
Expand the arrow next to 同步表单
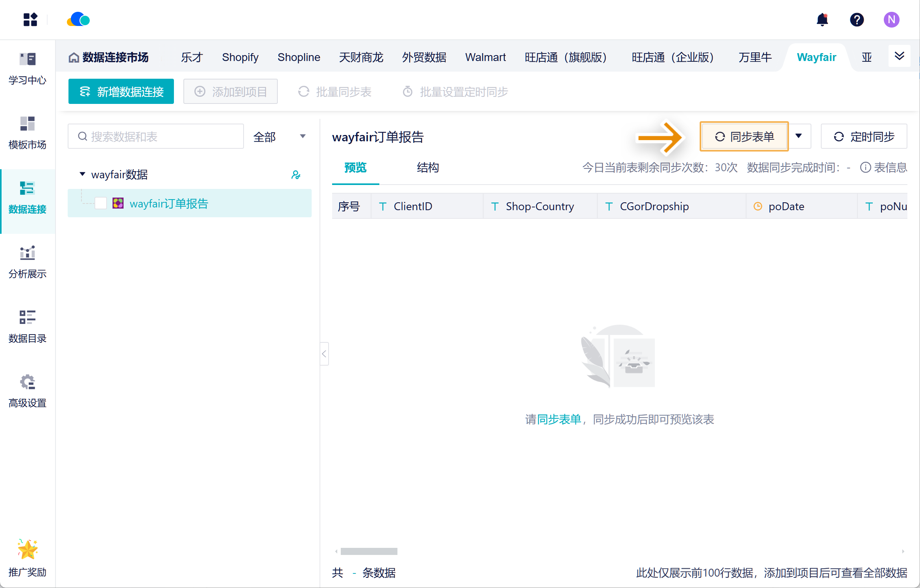[x=799, y=136]
